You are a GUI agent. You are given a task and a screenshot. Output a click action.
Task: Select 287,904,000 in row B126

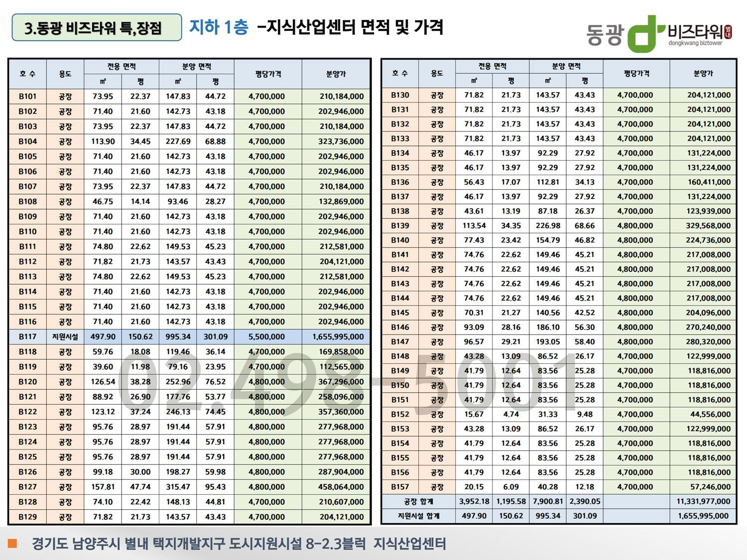click(341, 472)
